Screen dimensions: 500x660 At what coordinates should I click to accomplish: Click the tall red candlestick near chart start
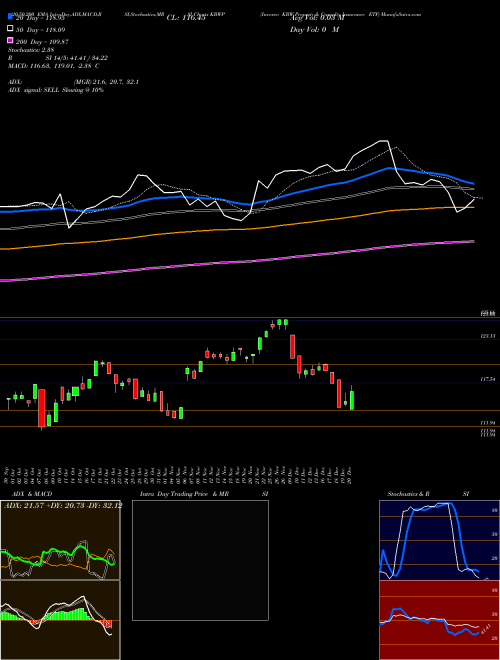(42, 408)
